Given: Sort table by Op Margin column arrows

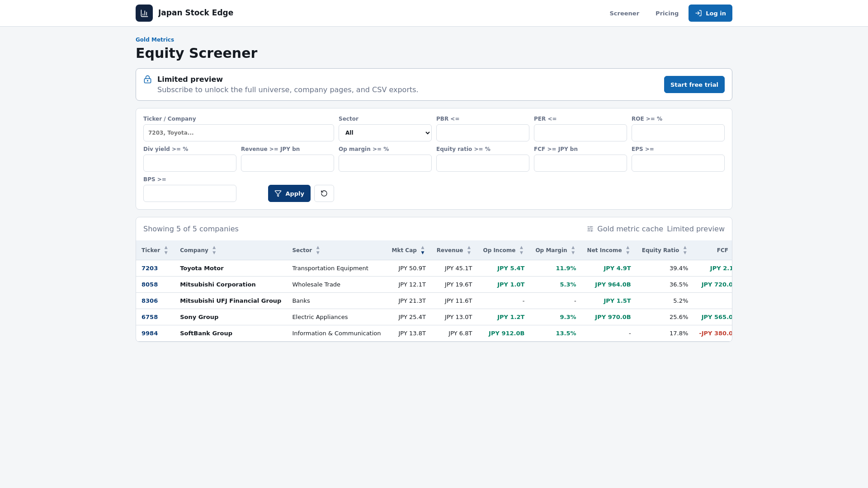Looking at the screenshot, I should [573, 250].
